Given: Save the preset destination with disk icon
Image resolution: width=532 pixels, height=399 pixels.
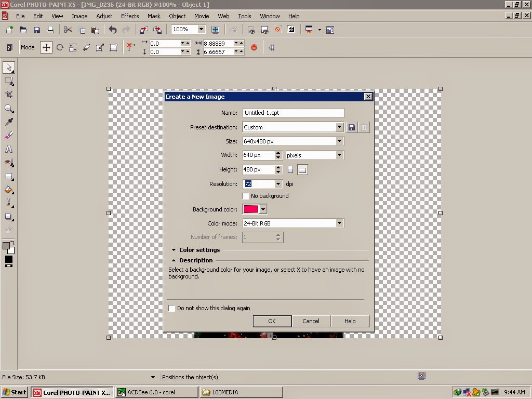Looking at the screenshot, I should click(x=352, y=127).
